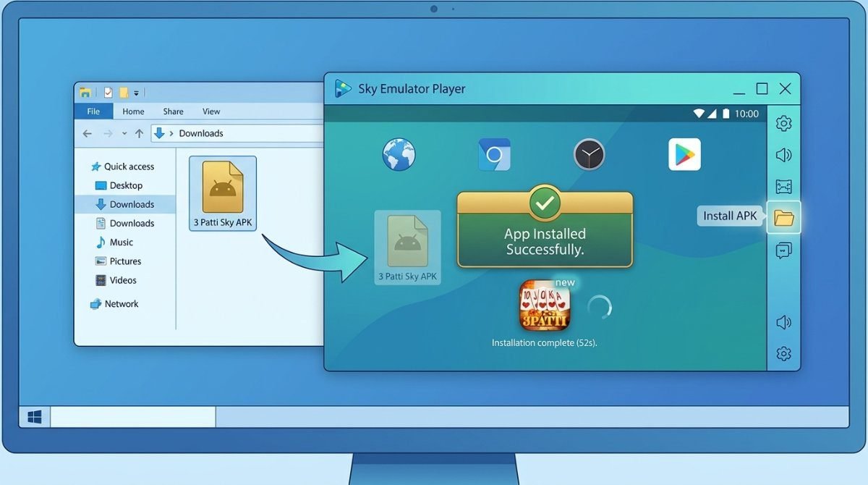The width and height of the screenshot is (868, 485).
Task: Open the quick access toolbar dropdown arrow
Action: [136, 93]
